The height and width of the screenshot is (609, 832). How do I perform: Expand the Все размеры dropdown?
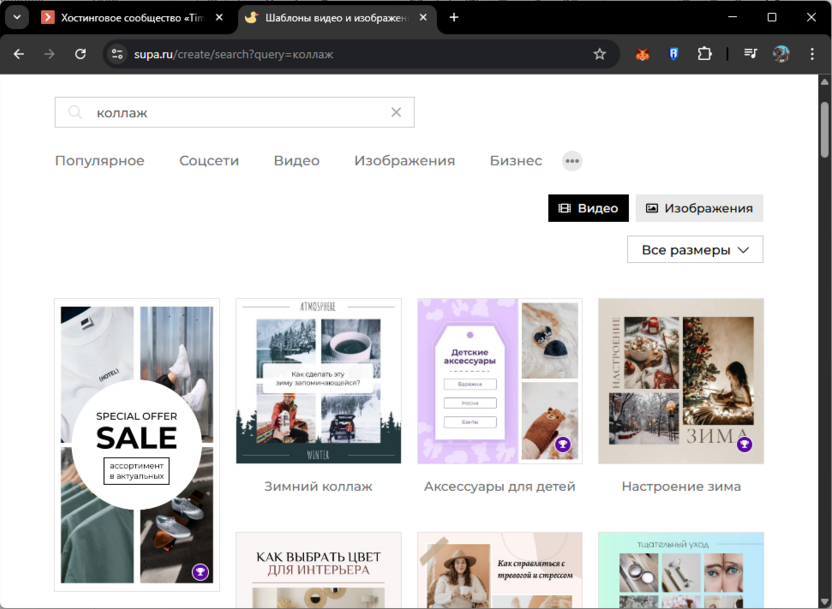coord(695,250)
